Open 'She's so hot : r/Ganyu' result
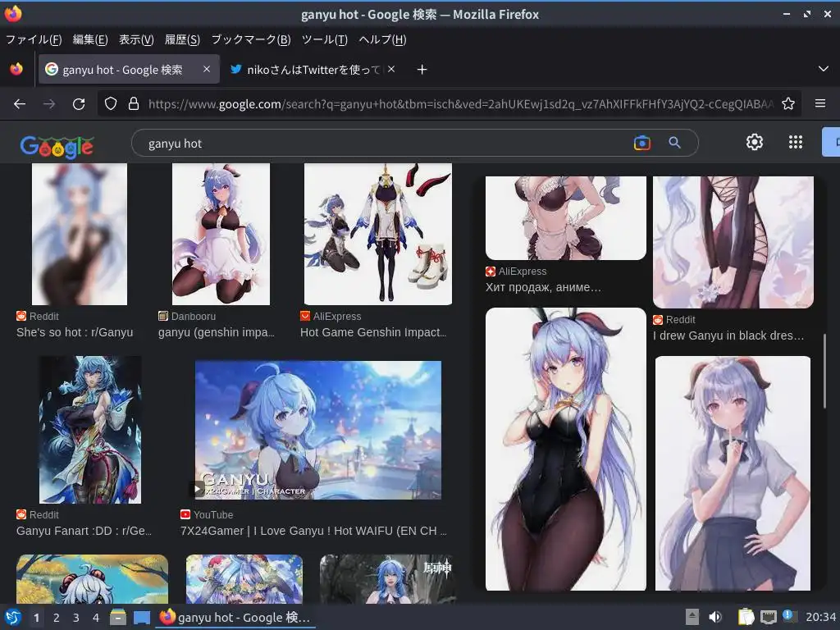Image resolution: width=840 pixels, height=630 pixels. point(75,333)
